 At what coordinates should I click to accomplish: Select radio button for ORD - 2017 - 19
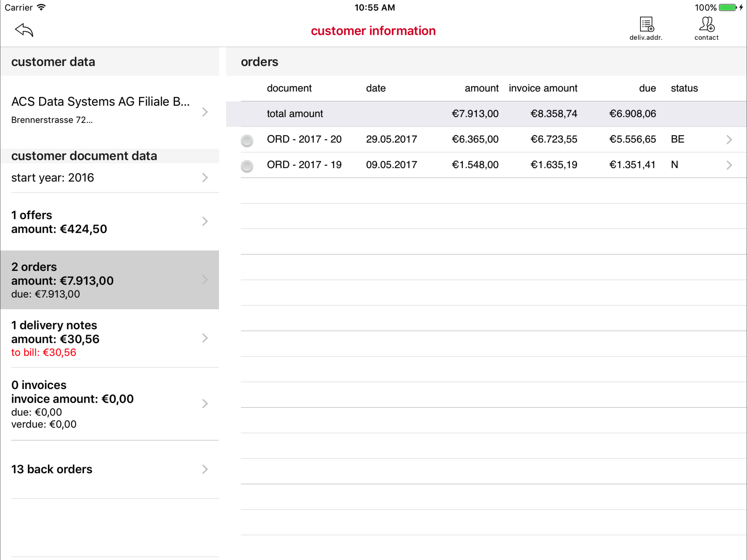pos(247,166)
